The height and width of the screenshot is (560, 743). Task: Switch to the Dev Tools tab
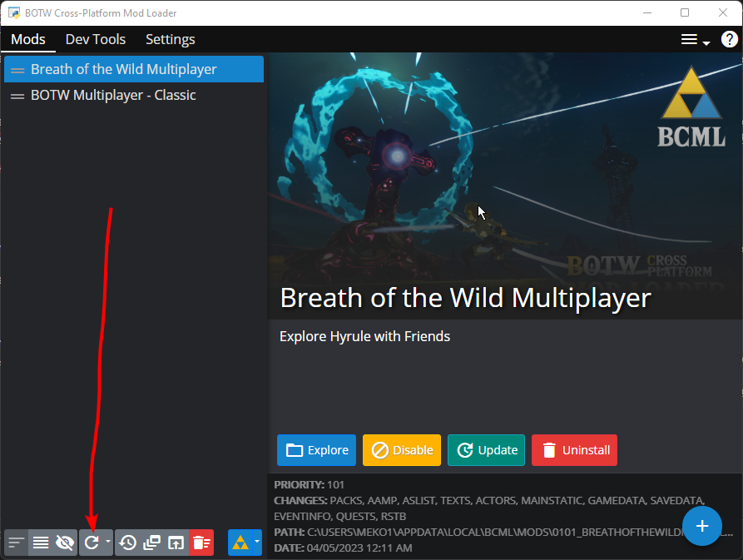pos(95,39)
